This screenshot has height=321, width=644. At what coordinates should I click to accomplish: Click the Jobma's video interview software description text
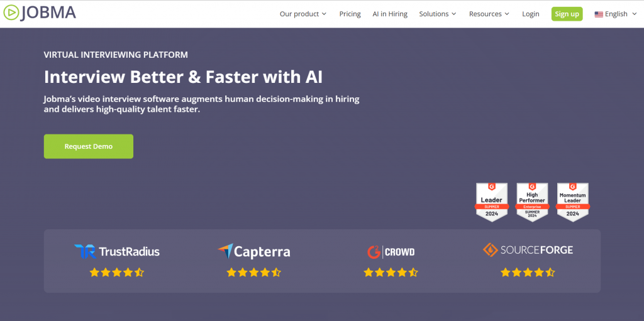pos(202,104)
